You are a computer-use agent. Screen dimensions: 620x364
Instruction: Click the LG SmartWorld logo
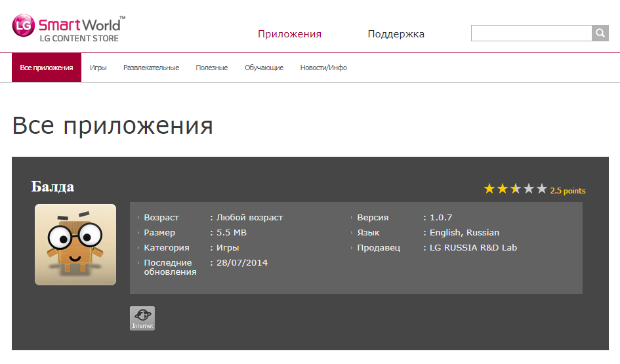68,28
